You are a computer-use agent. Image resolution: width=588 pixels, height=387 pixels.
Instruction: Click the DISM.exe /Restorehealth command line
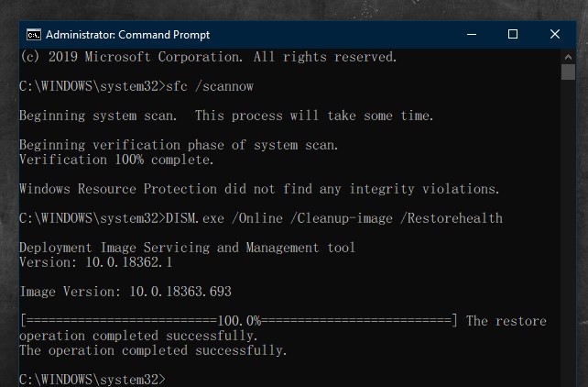(261, 218)
